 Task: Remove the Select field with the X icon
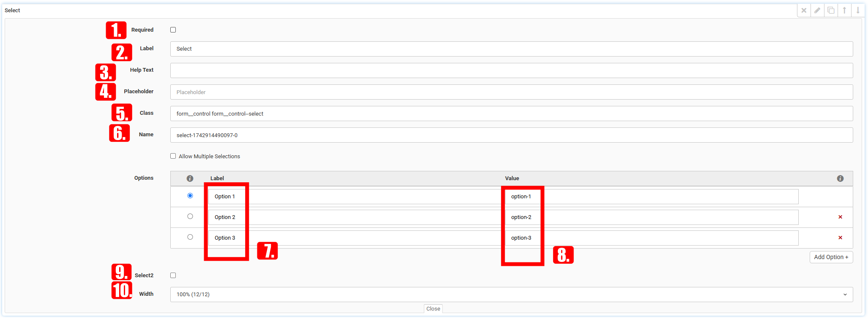[804, 11]
